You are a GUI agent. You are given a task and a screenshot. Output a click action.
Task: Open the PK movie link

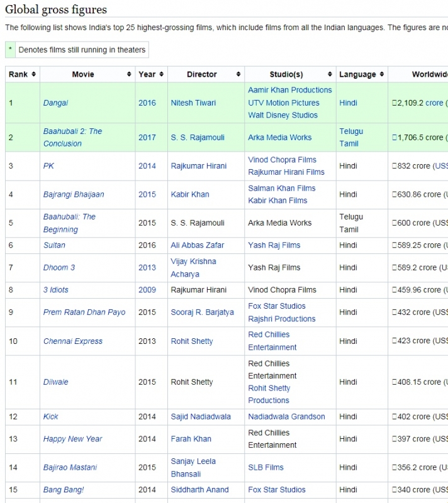click(x=48, y=166)
